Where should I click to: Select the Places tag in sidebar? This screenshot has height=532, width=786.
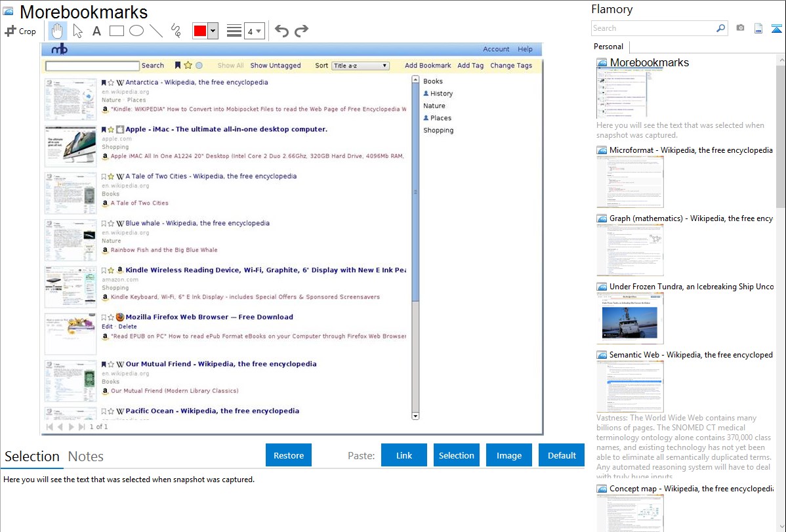441,118
